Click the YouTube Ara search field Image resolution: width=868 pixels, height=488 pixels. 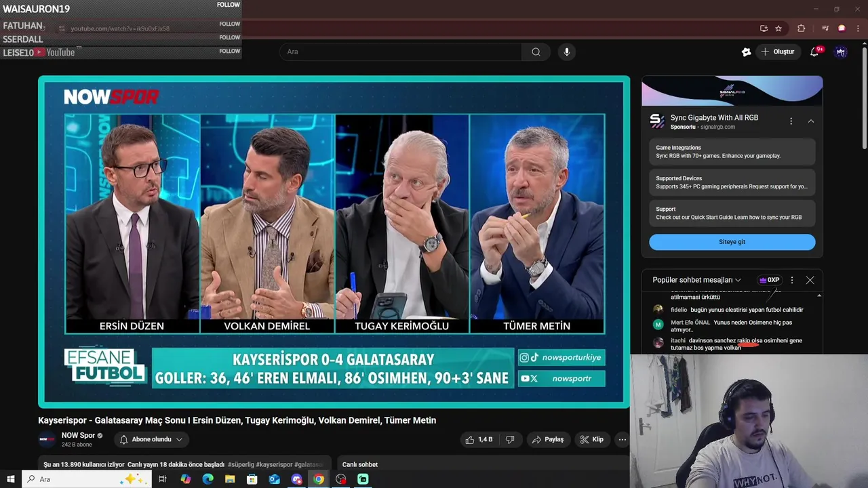click(x=401, y=52)
